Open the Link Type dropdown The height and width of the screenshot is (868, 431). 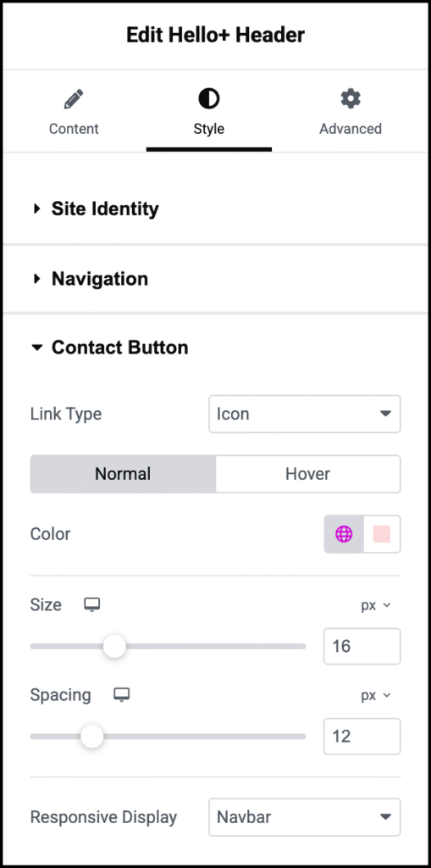[304, 414]
